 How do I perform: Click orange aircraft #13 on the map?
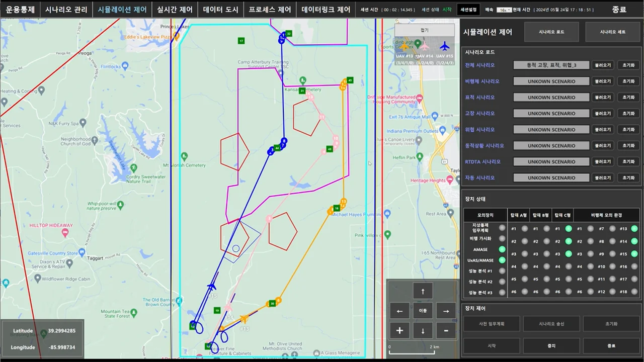245,319
